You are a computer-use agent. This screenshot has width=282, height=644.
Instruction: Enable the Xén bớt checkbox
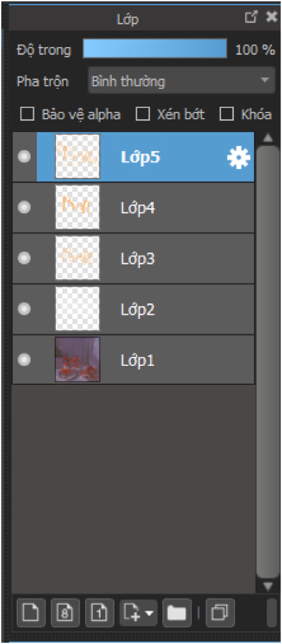(x=143, y=114)
